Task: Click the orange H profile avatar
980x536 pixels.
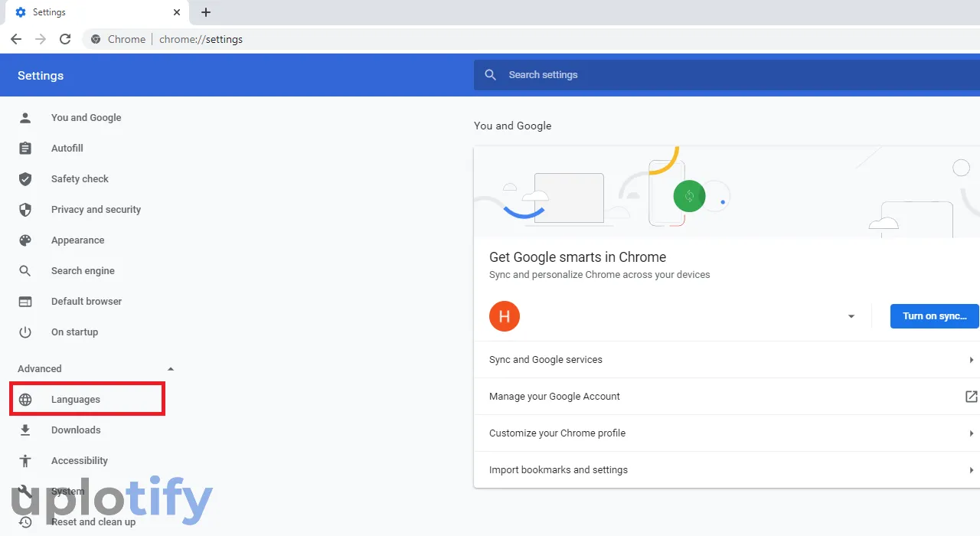Action: coord(505,316)
